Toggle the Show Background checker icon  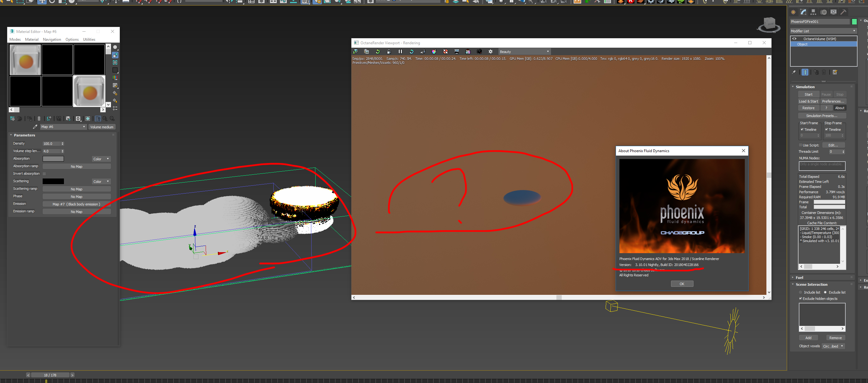point(115,63)
